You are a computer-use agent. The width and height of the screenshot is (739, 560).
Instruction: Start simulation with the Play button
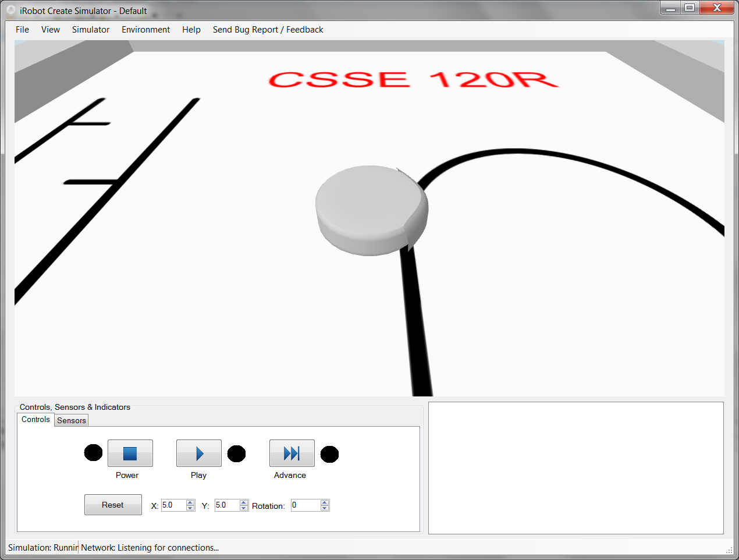[x=198, y=453]
